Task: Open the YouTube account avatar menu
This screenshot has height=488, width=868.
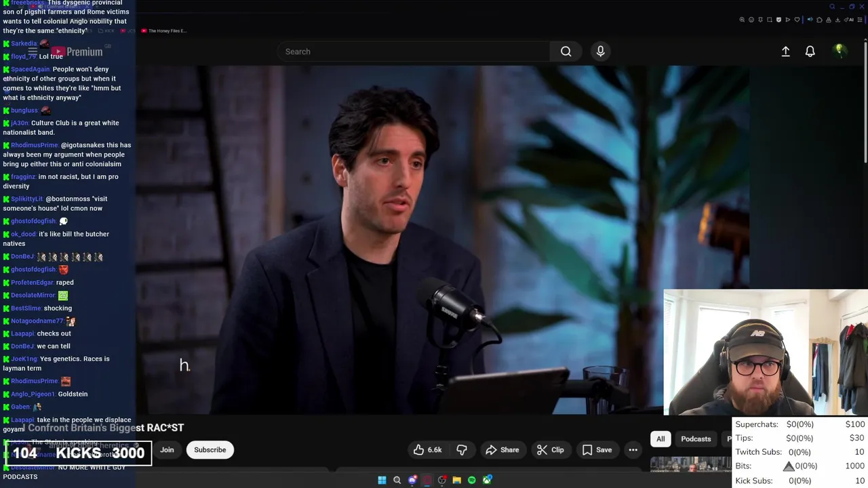Action: pyautogui.click(x=840, y=50)
